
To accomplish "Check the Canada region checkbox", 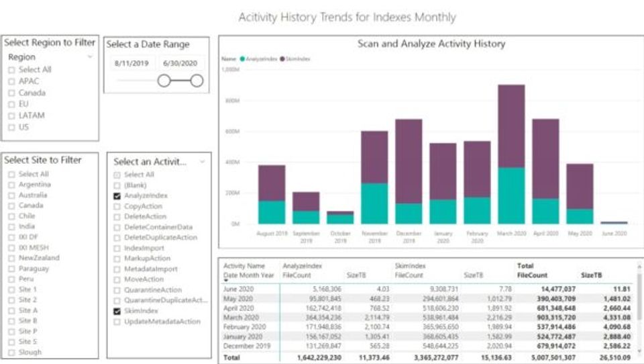I will pyautogui.click(x=11, y=93).
